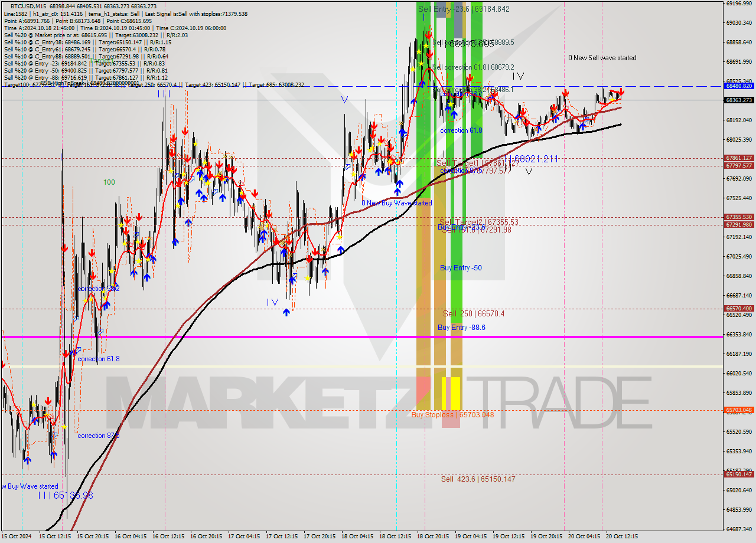Screen dimensions: 756x543
Task: Click the 67025.490 price axis value
Action: pyautogui.click(x=738, y=257)
